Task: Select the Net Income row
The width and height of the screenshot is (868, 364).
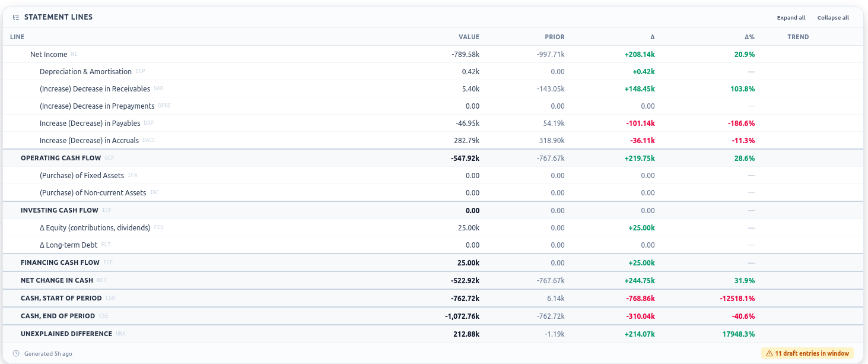Action: (x=433, y=54)
